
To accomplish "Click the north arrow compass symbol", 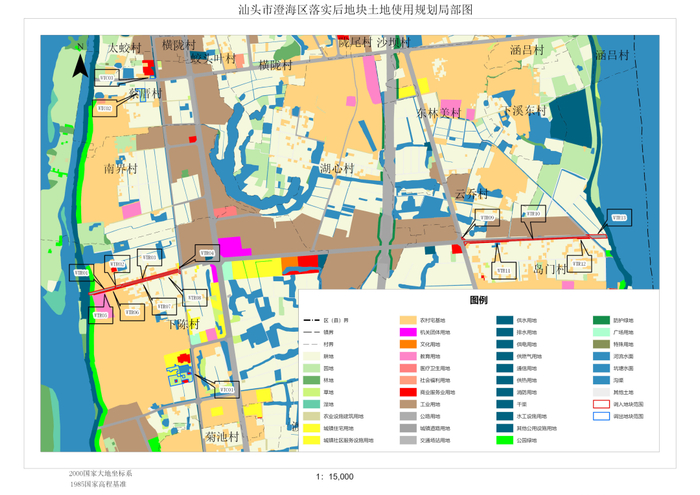I will pyautogui.click(x=80, y=61).
